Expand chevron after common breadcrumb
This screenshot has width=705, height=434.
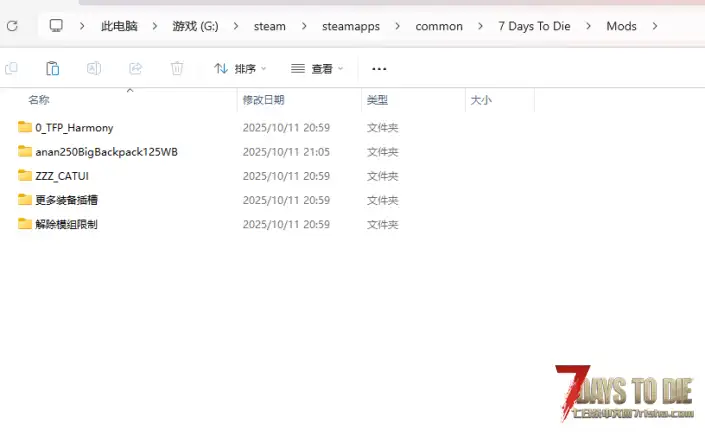point(480,26)
